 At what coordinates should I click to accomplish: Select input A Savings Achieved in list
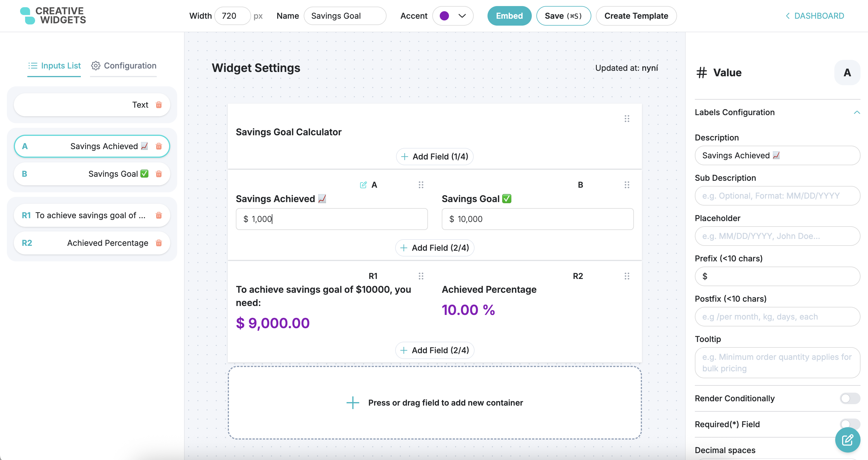(92, 146)
